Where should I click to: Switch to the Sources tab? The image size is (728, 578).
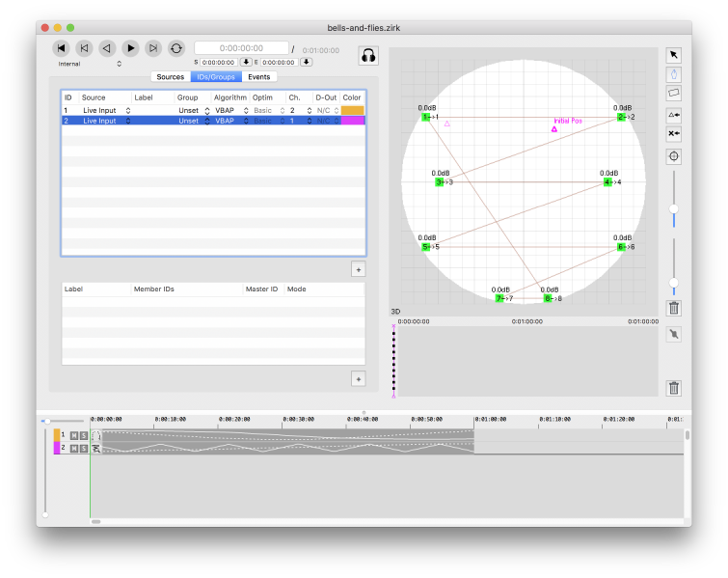(x=170, y=77)
